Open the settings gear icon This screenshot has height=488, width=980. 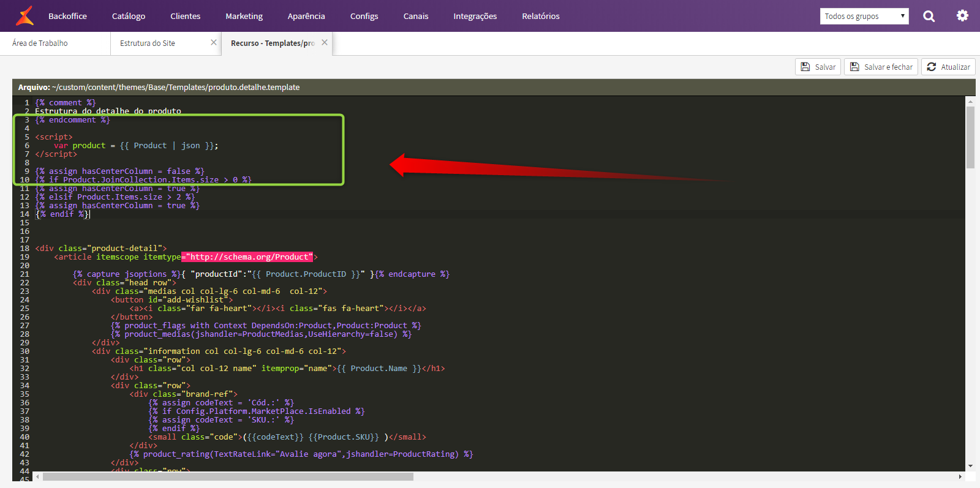coord(962,16)
